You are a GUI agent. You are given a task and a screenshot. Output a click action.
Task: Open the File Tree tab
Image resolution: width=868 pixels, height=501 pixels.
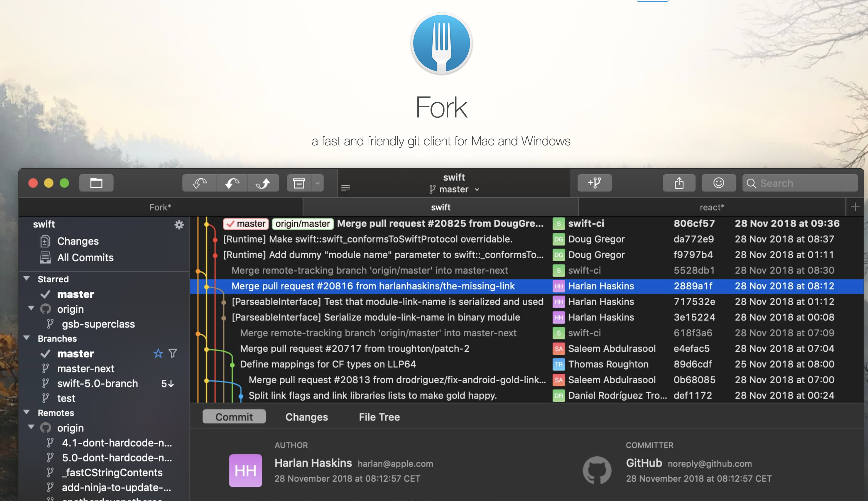click(379, 417)
